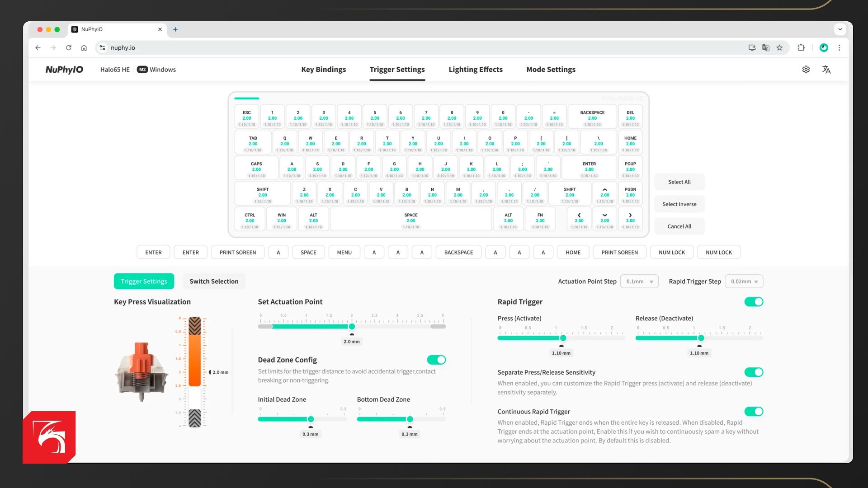Image resolution: width=868 pixels, height=488 pixels.
Task: Switch to the Lighting Effects tab
Action: 475,70
